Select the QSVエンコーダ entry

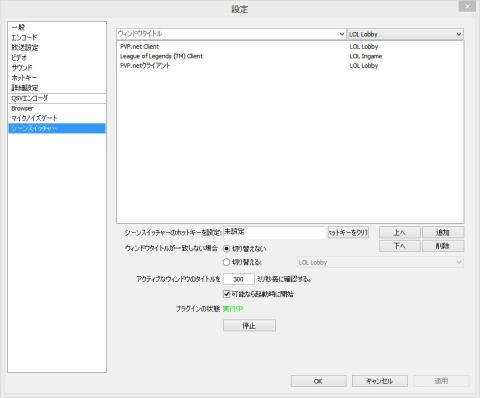click(x=57, y=98)
